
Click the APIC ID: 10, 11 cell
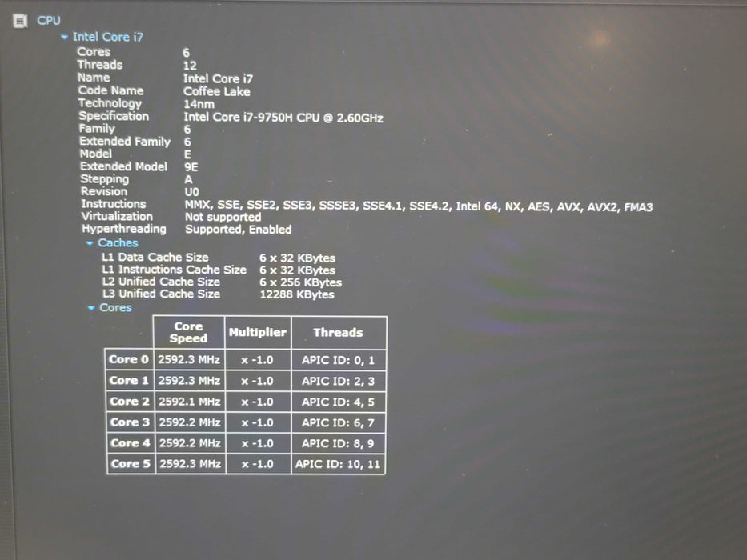338,464
